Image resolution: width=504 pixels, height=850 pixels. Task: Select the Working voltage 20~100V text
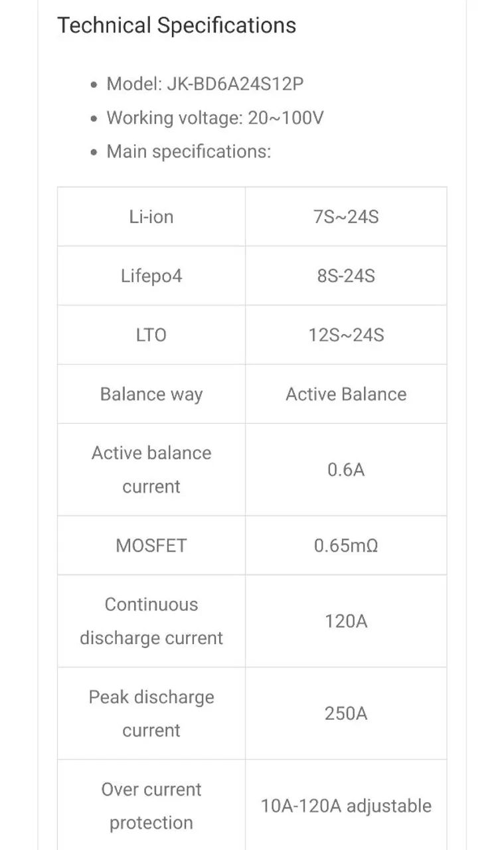click(215, 118)
